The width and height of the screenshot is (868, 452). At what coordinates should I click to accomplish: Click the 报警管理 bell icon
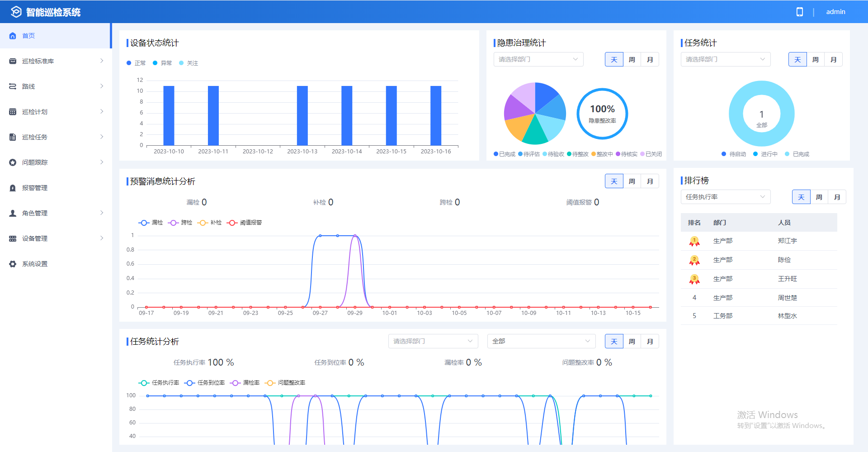point(13,188)
